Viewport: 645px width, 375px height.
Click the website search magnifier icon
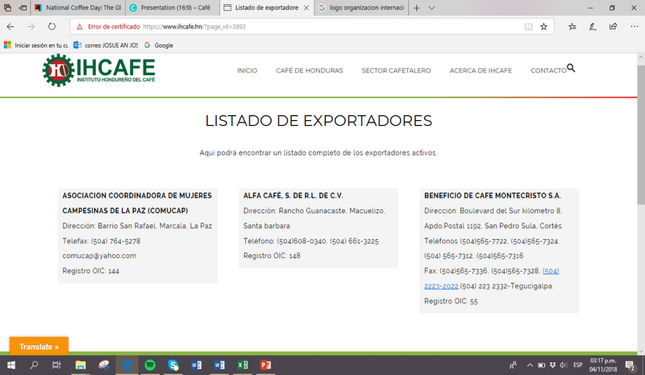pos(571,68)
